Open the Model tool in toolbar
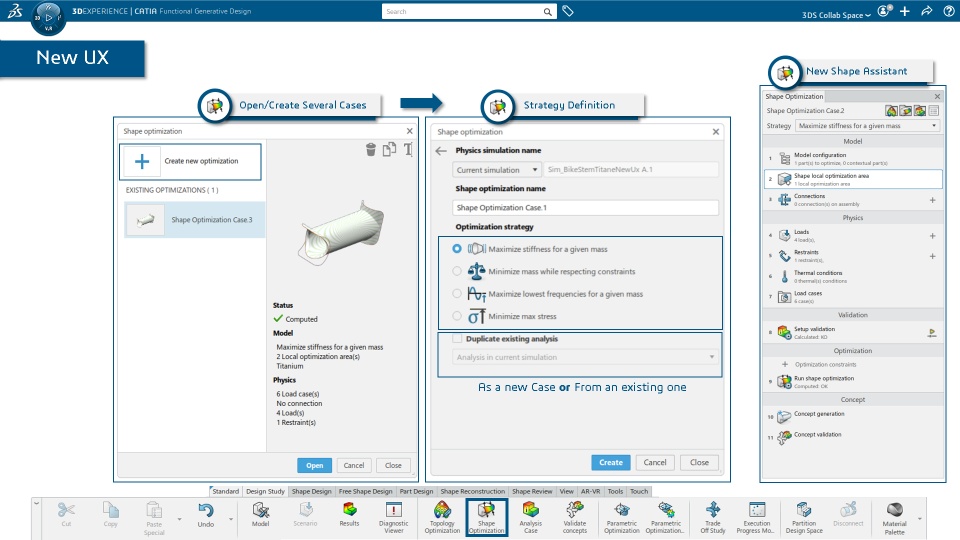 [261, 514]
